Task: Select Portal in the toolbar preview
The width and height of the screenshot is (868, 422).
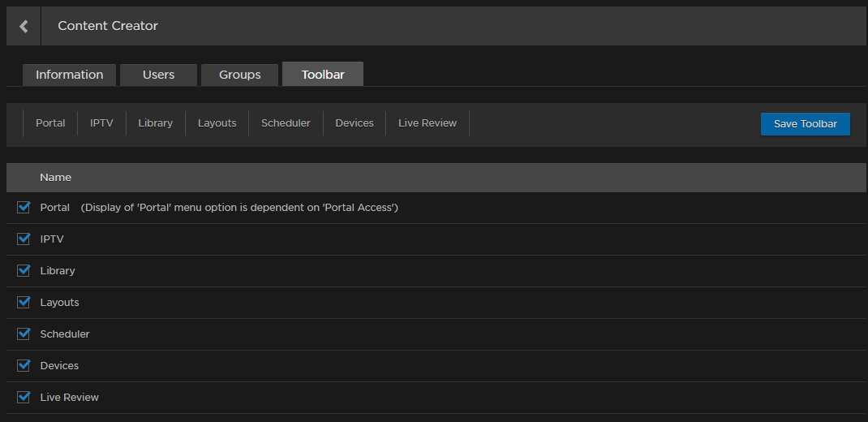Action: pos(50,123)
